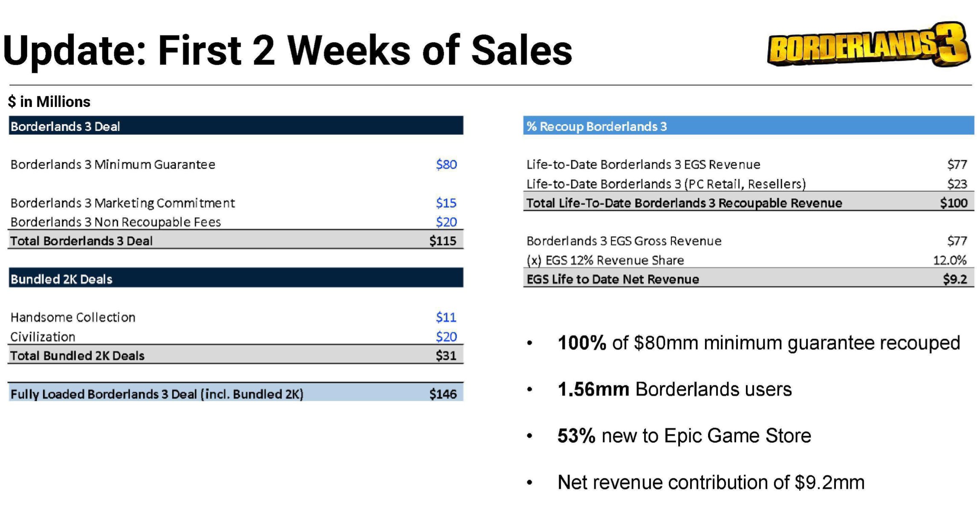Click the '1.56mm Borderlands users' bullet
This screenshot has width=980, height=521.
click(x=674, y=389)
